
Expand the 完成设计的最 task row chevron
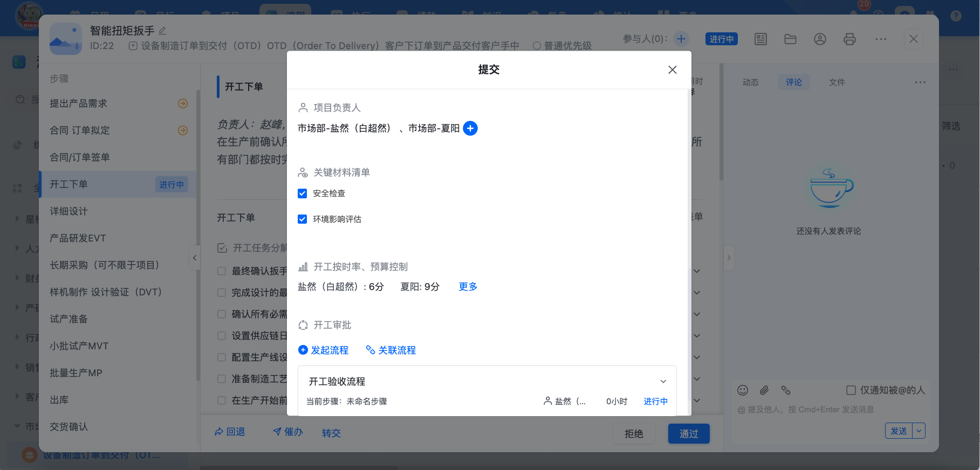pos(697,293)
